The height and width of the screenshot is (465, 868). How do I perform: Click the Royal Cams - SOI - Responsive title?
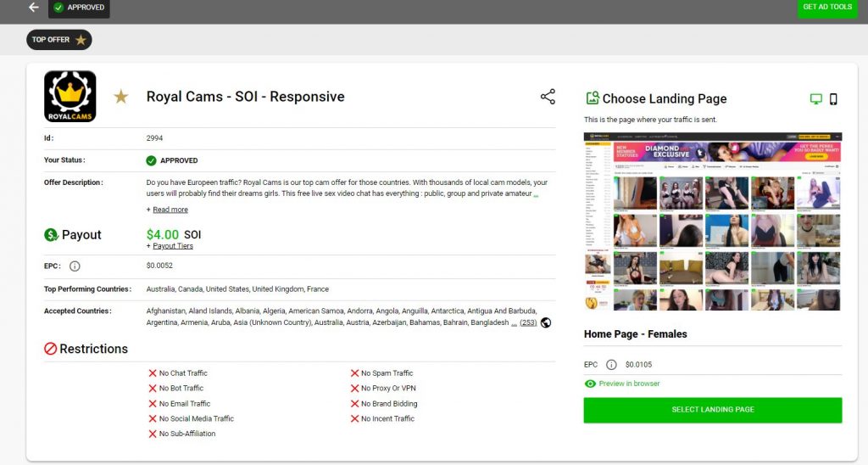(x=245, y=97)
